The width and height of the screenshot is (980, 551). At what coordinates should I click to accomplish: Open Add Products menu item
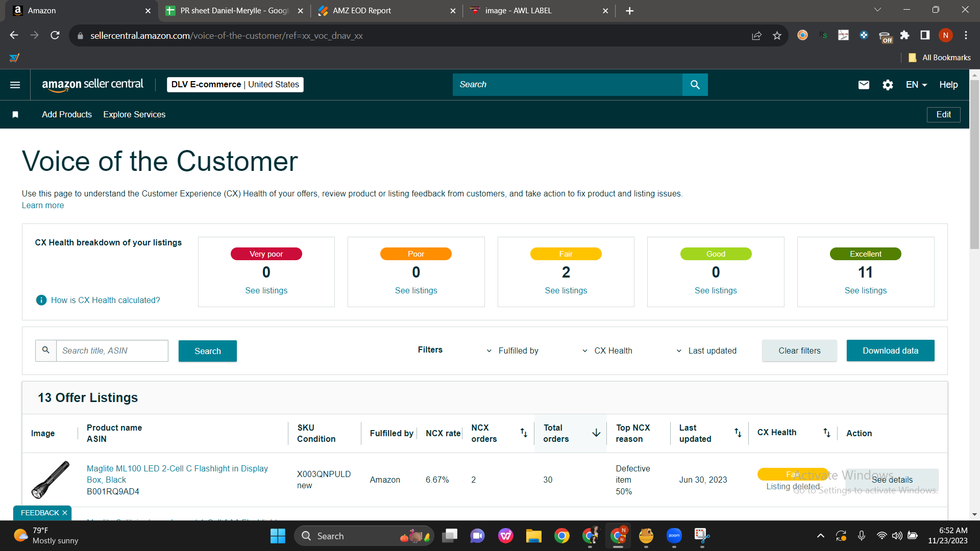tap(67, 115)
